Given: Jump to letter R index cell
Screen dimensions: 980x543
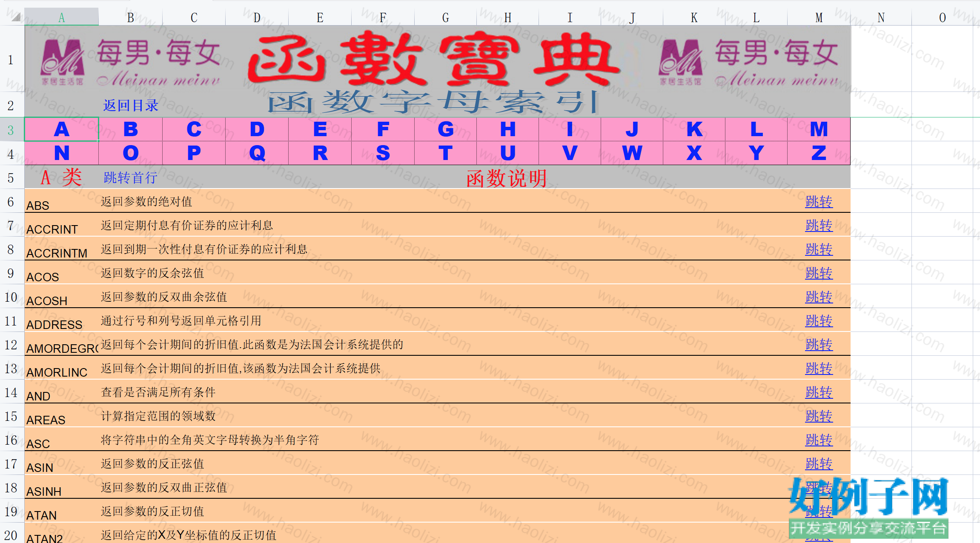Looking at the screenshot, I should pyautogui.click(x=320, y=153).
